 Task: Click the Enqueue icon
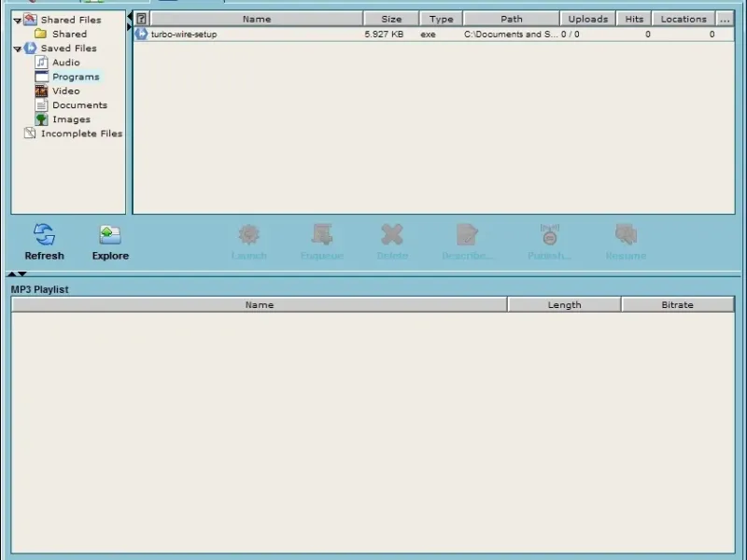click(322, 234)
